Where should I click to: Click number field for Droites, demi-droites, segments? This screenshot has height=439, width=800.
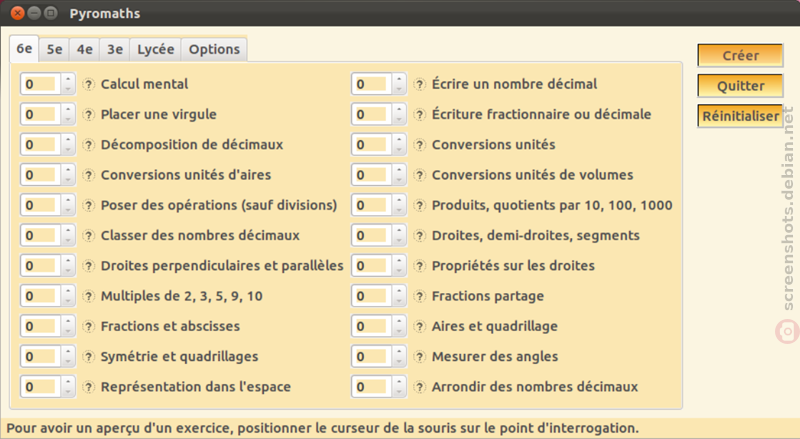(372, 236)
